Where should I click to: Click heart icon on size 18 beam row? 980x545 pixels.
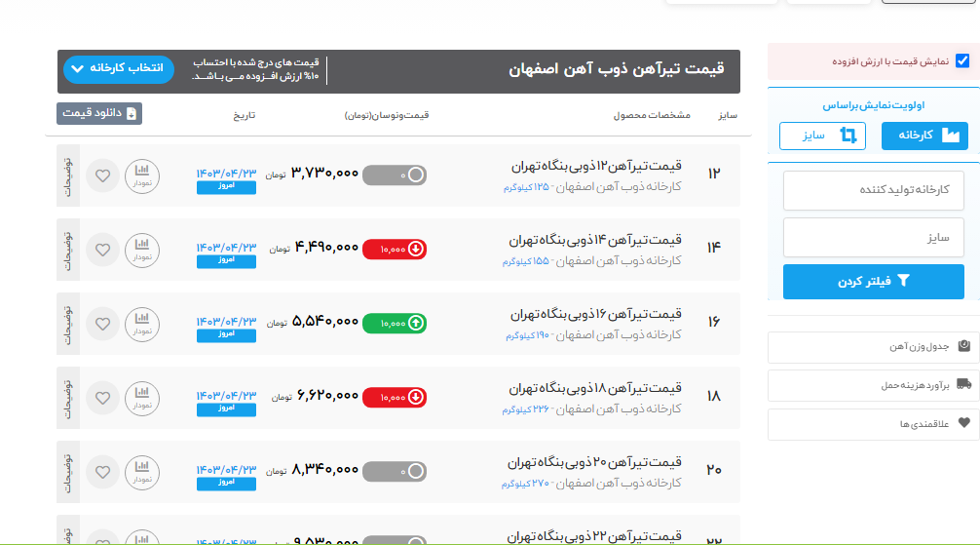(x=102, y=397)
